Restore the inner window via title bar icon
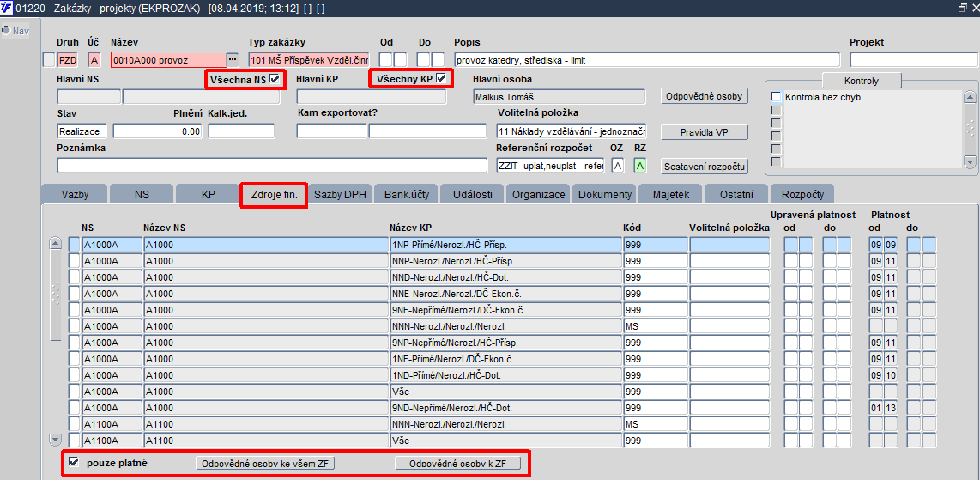 click(962, 8)
